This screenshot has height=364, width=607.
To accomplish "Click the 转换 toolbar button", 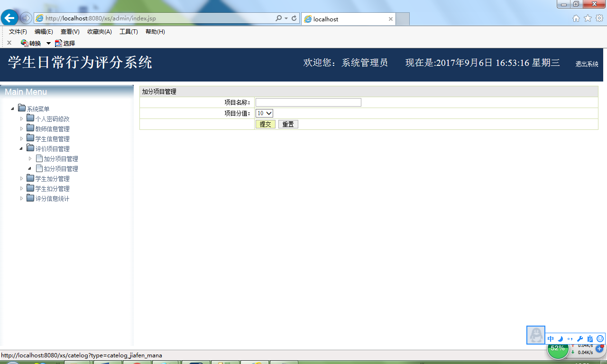I will point(31,43).
